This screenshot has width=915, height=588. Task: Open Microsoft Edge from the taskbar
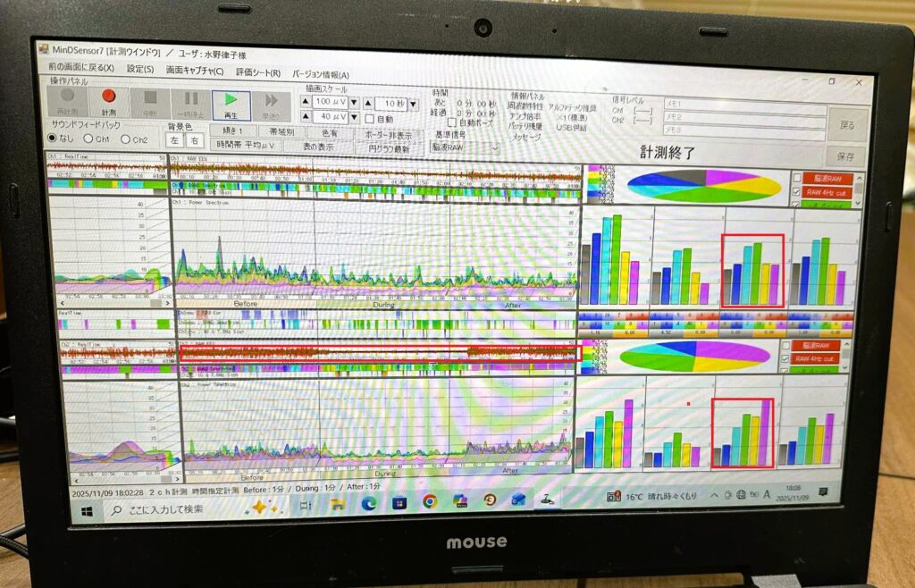367,503
